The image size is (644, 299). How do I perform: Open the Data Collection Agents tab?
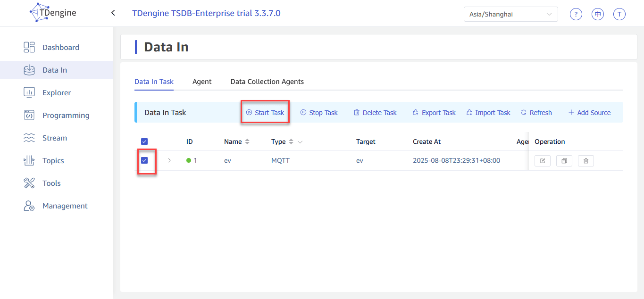pyautogui.click(x=267, y=82)
